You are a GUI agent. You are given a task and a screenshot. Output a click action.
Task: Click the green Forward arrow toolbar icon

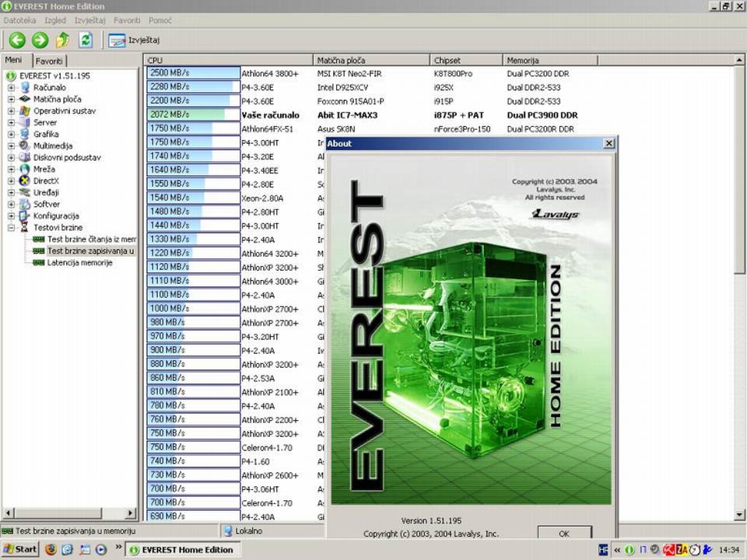coord(40,40)
